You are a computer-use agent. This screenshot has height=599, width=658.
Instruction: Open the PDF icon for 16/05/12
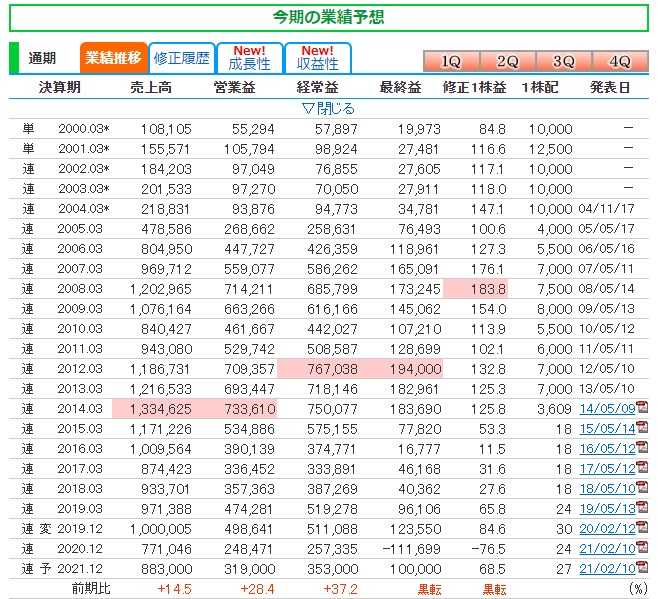coord(643,447)
